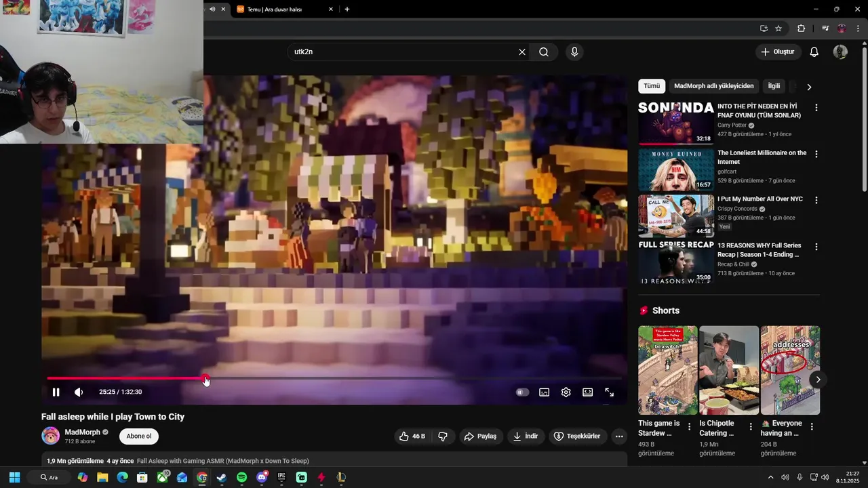The width and height of the screenshot is (868, 488).
Task: Close the Temu tab
Action: [x=331, y=9]
